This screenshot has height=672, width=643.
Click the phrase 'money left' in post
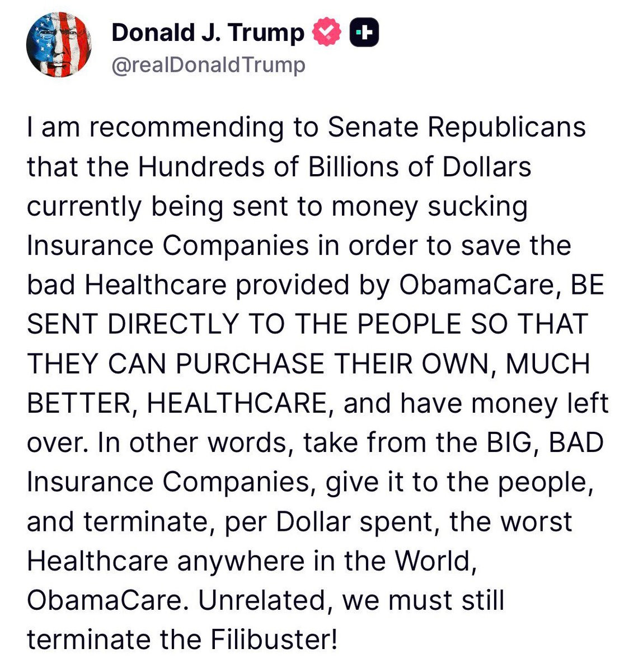coord(539,404)
